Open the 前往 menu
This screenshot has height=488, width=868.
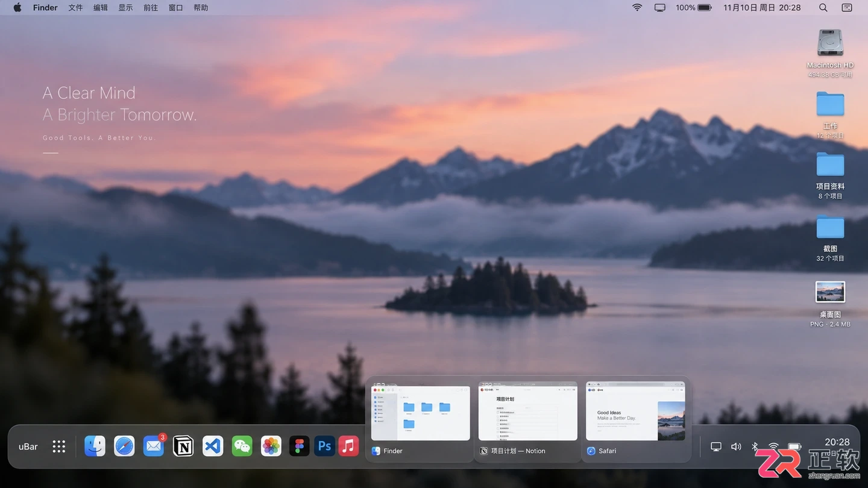(x=151, y=8)
